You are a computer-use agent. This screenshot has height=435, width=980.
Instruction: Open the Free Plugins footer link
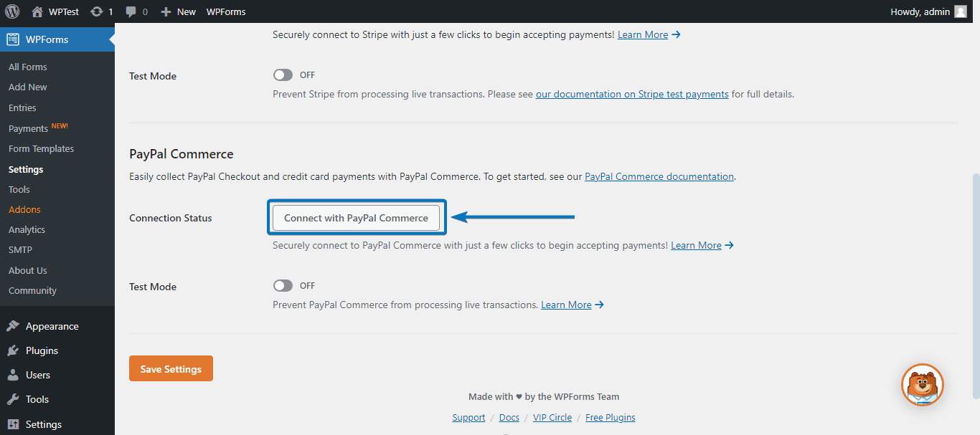point(611,417)
